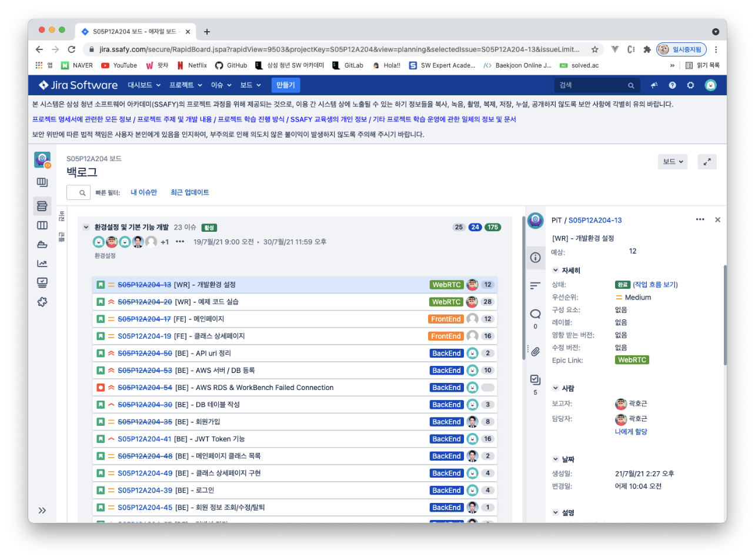Click the backlog search box
Screen dimensions: 755x560
[78, 192]
